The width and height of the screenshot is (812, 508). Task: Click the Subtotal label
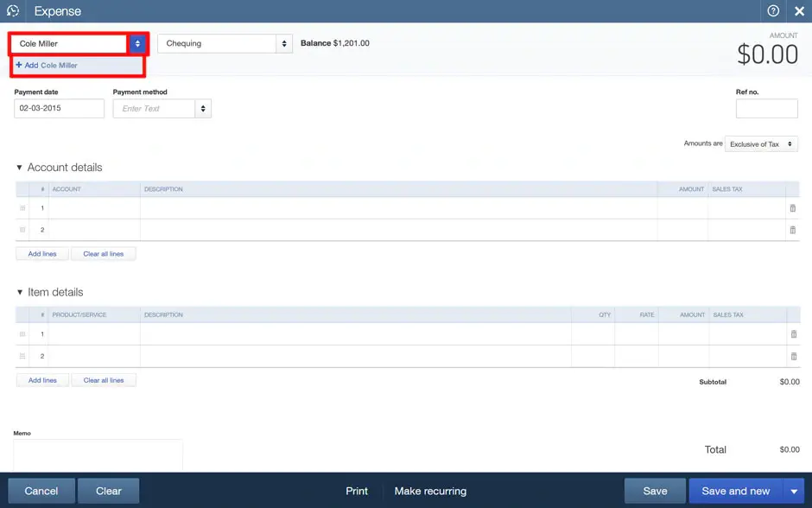[713, 382]
